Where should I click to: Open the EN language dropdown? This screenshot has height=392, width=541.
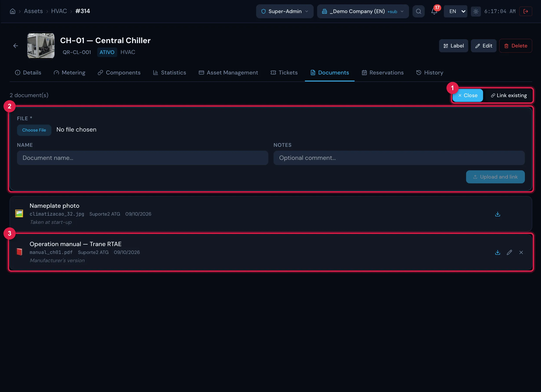point(455,11)
